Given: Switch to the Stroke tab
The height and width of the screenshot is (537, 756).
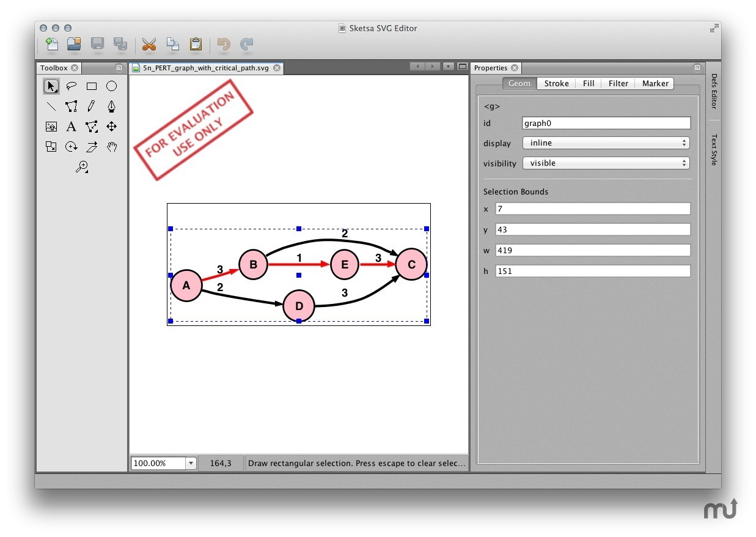Looking at the screenshot, I should pyautogui.click(x=556, y=84).
